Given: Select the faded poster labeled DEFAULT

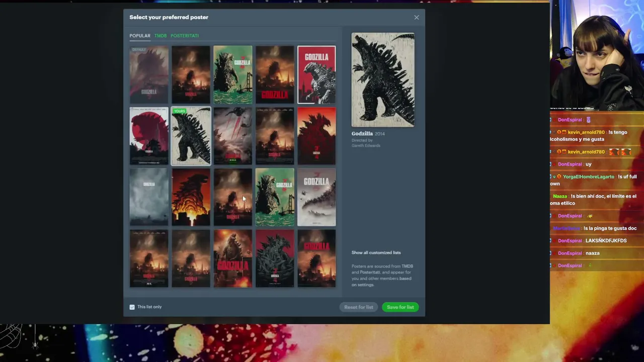Looking at the screenshot, I should point(149,75).
